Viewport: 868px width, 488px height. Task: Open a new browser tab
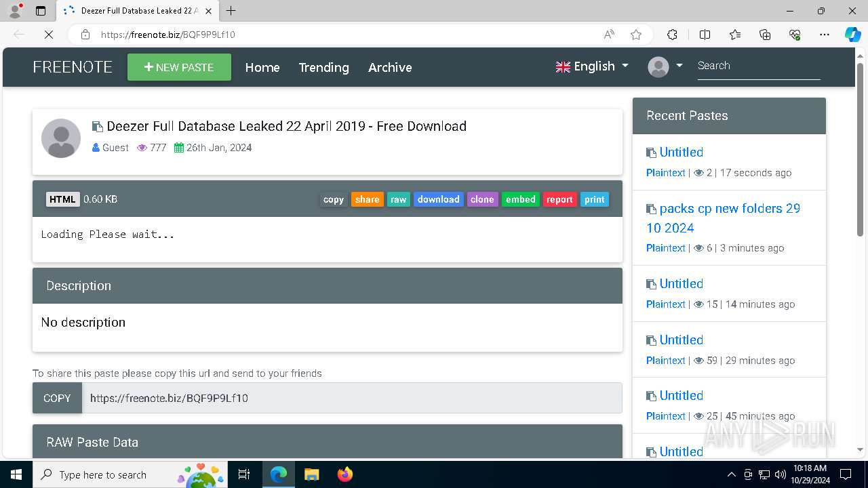pos(231,11)
